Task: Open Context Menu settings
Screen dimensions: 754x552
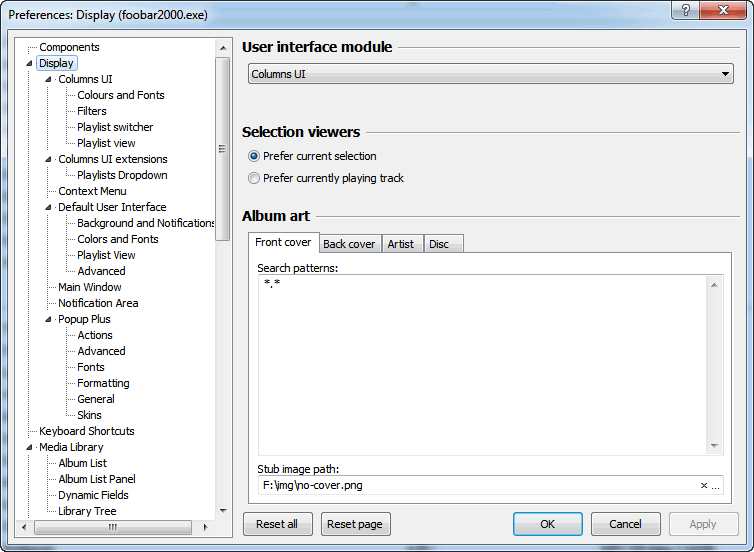Action: (x=92, y=191)
